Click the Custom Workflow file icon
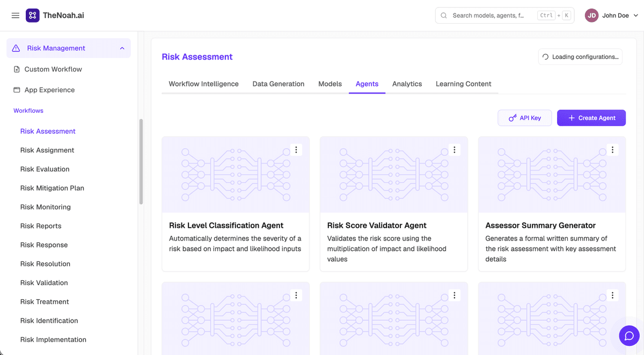644x355 pixels. (17, 69)
